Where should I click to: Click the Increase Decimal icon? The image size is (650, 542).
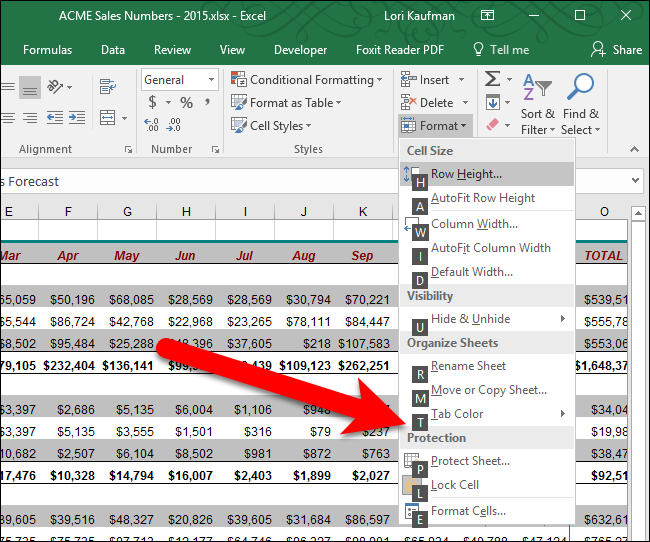pos(152,125)
